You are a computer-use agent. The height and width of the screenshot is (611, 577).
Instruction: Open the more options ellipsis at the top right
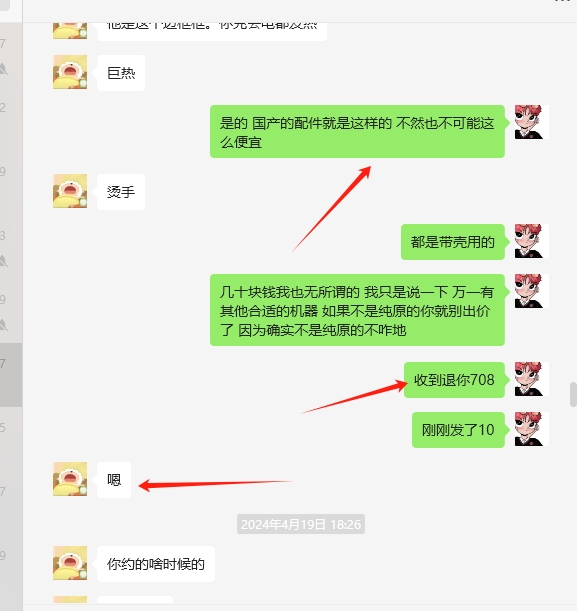pyautogui.click(x=563, y=1)
